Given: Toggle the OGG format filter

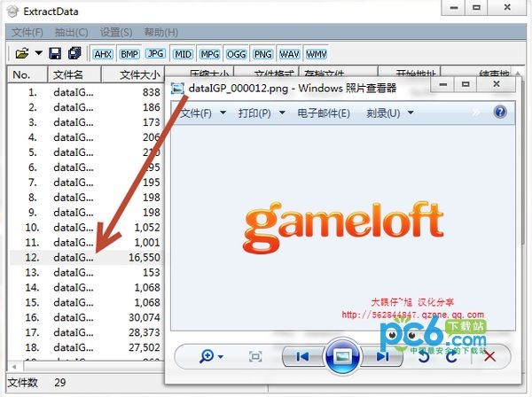Looking at the screenshot, I should (236, 54).
